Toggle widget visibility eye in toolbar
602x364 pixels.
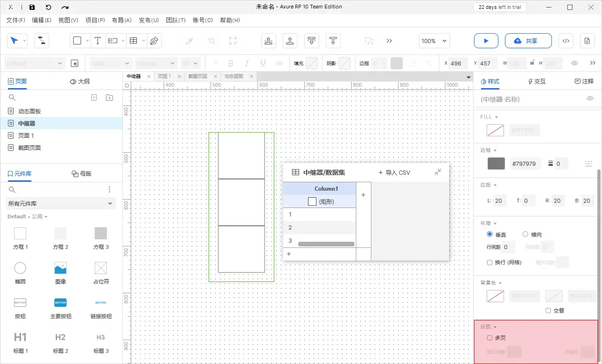[x=574, y=63]
